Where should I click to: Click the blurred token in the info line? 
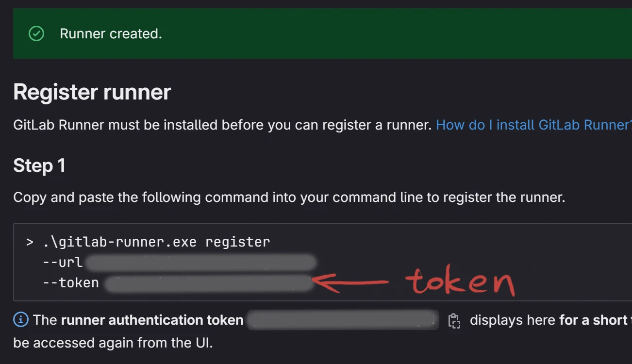pyautogui.click(x=343, y=320)
